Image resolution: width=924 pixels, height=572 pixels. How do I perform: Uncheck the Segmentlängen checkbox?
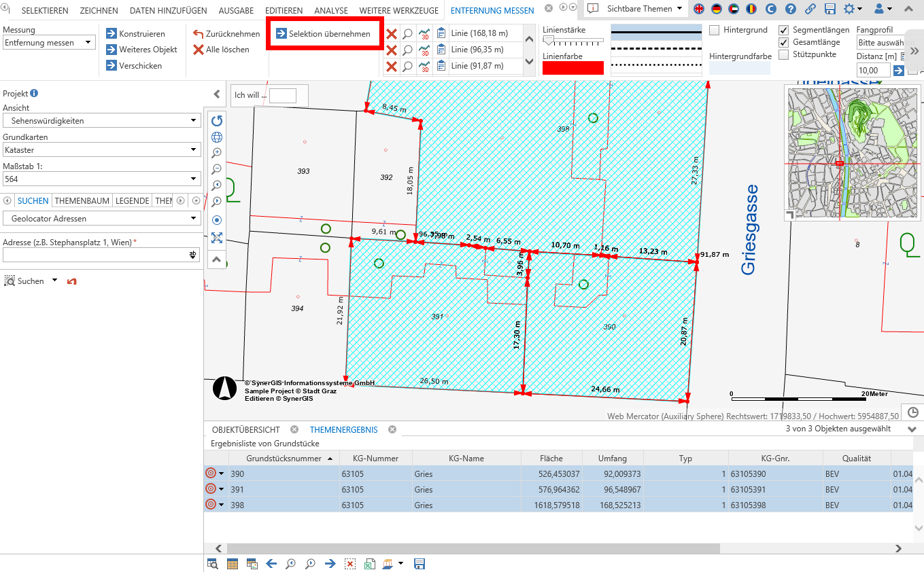[784, 30]
